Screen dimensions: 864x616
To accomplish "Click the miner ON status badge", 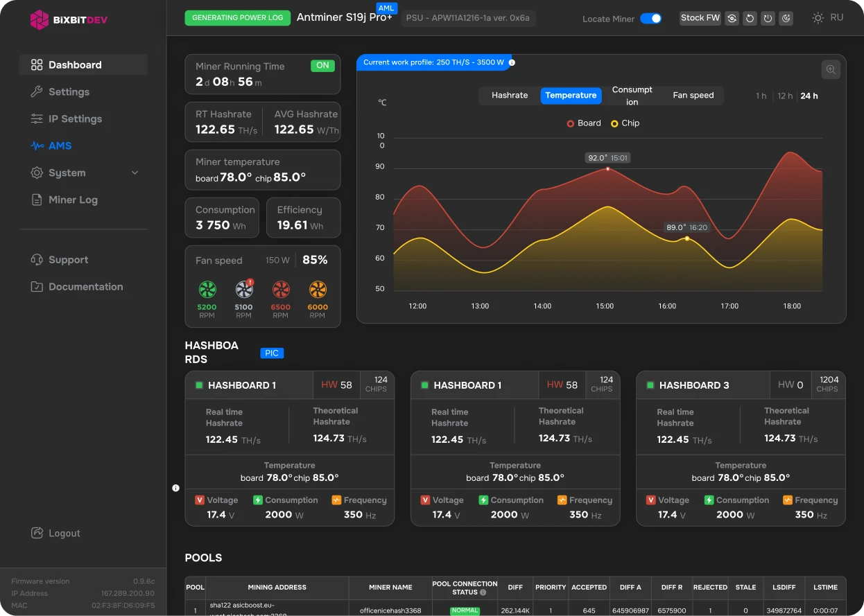I will tap(322, 66).
